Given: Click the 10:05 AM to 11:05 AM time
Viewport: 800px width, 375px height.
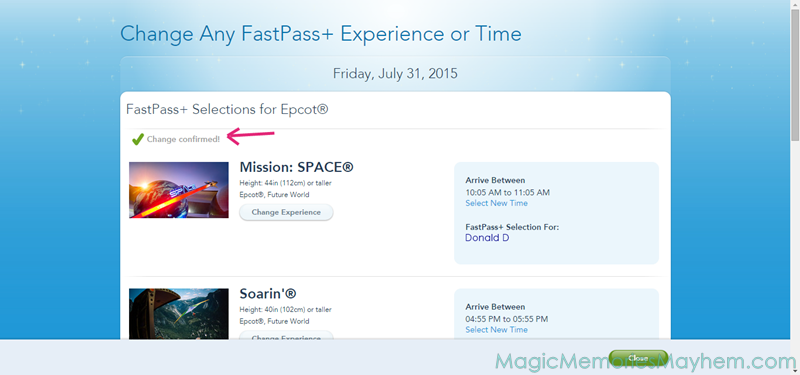Looking at the screenshot, I should [x=508, y=192].
